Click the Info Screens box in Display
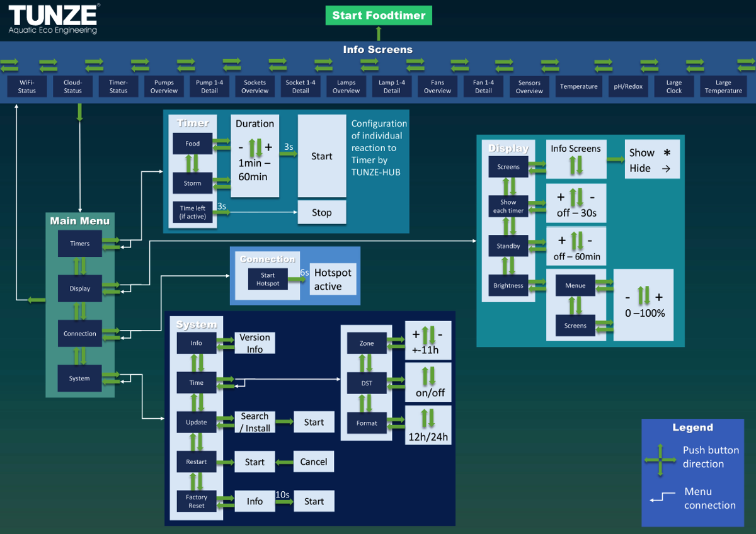 pos(576,159)
